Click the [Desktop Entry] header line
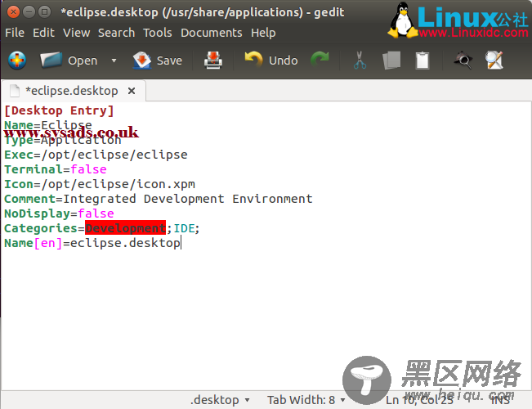532x409 pixels. (59, 110)
